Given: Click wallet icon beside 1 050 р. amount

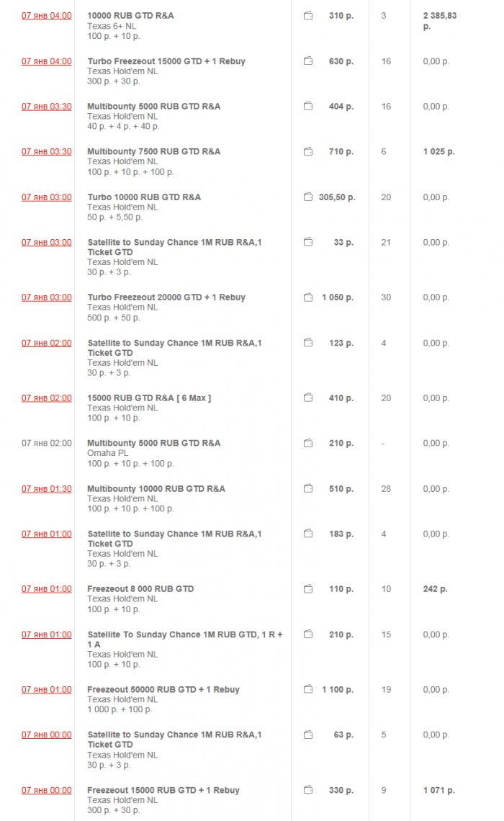Looking at the screenshot, I should point(308,297).
